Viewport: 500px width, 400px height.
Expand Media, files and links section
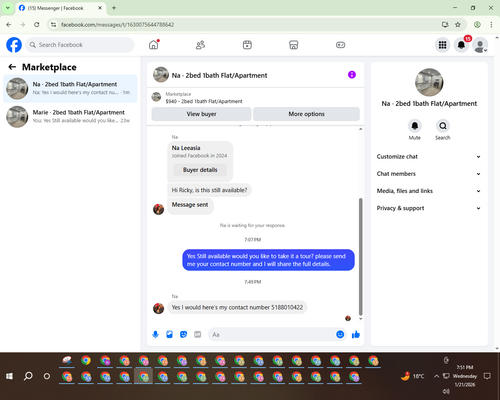click(429, 191)
